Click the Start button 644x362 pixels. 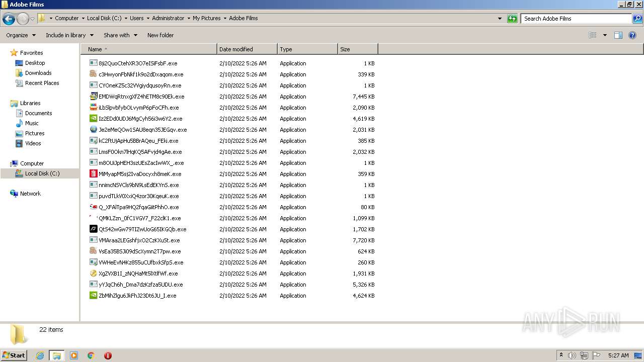pos(14,355)
